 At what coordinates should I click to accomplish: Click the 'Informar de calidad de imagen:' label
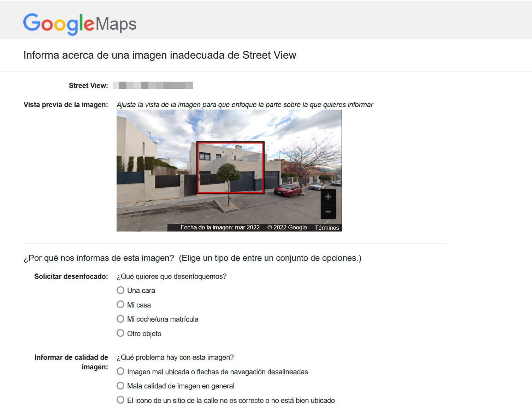click(71, 362)
